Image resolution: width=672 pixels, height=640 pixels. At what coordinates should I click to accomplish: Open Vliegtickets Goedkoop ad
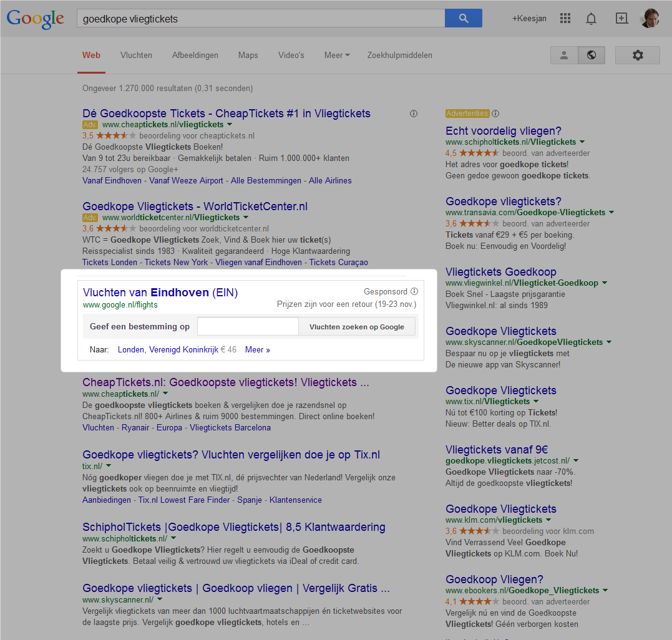click(x=500, y=271)
